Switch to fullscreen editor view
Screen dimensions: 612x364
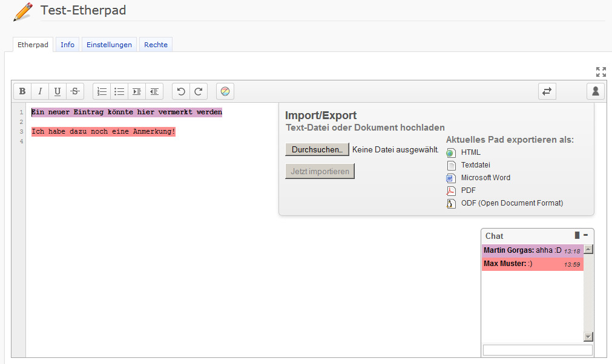pos(600,72)
